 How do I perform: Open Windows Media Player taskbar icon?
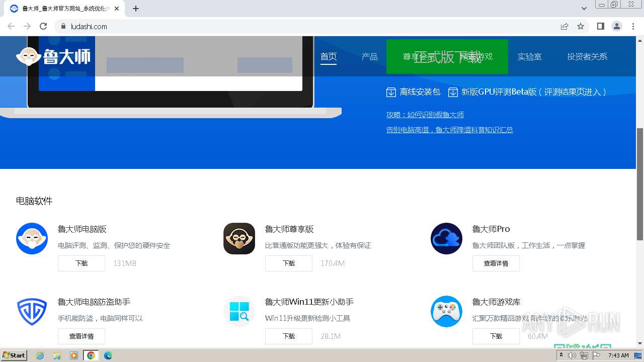[74, 355]
